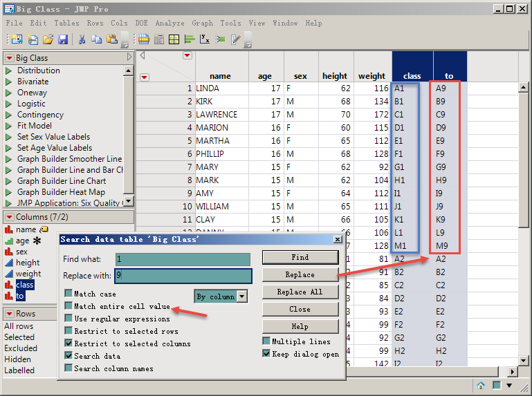532x396 pixels.
Task: Uncheck Keep dialog open option
Action: coord(266,354)
